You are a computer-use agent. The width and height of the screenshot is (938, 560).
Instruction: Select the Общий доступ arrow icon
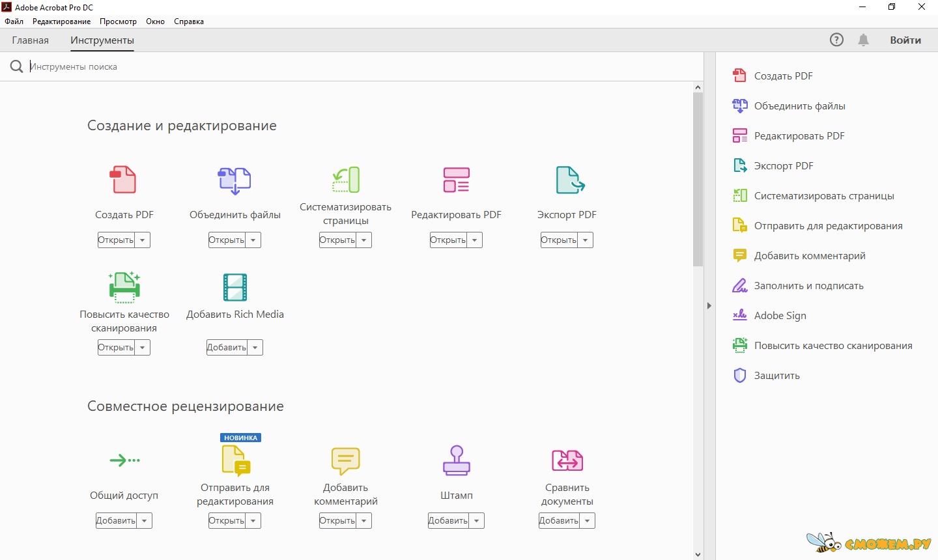(x=125, y=460)
